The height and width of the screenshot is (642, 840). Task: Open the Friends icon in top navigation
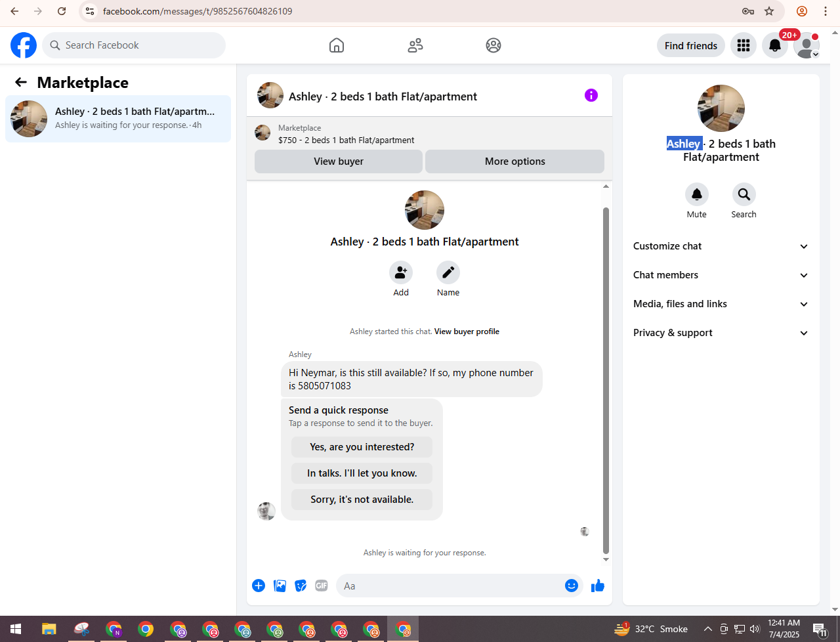(415, 45)
